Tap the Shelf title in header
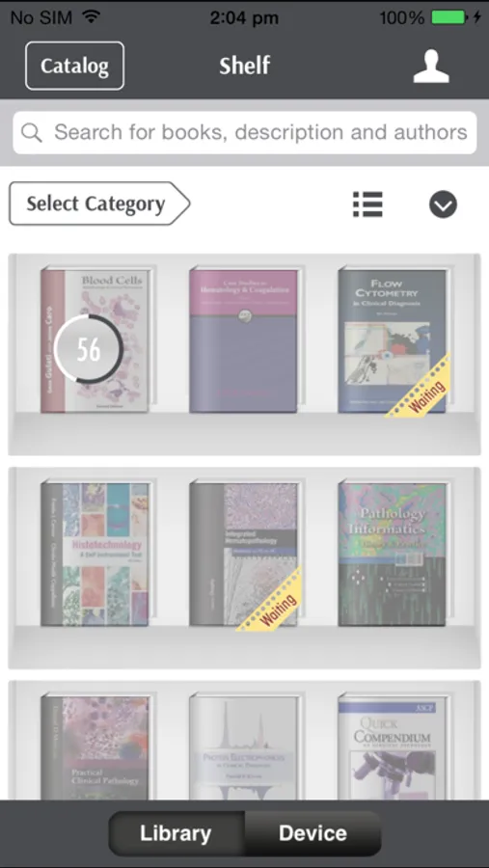 [244, 66]
